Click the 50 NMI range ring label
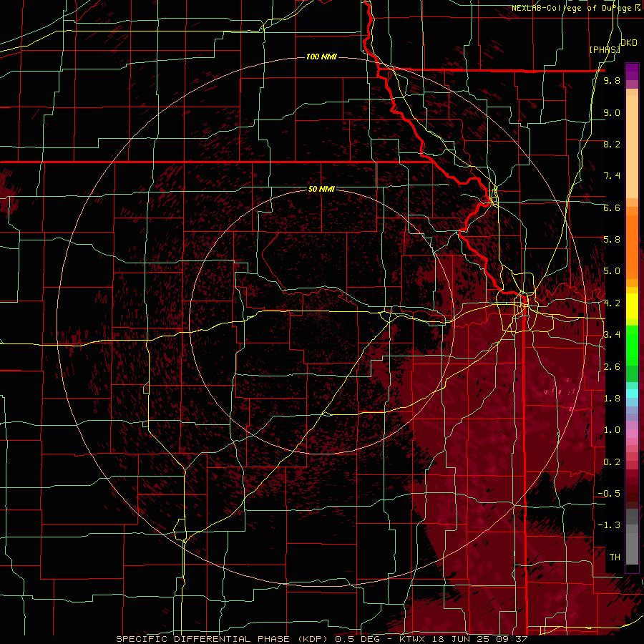644x644 pixels. 321,189
